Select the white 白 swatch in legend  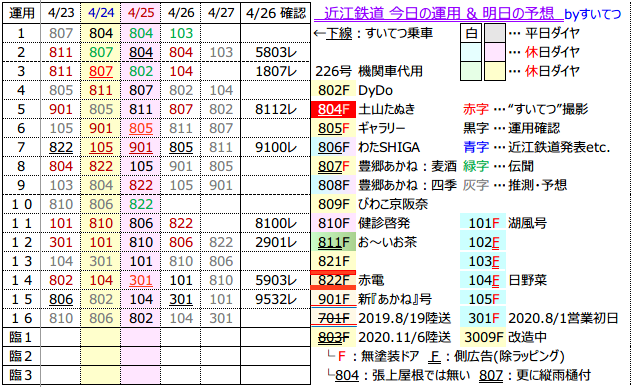471,33
